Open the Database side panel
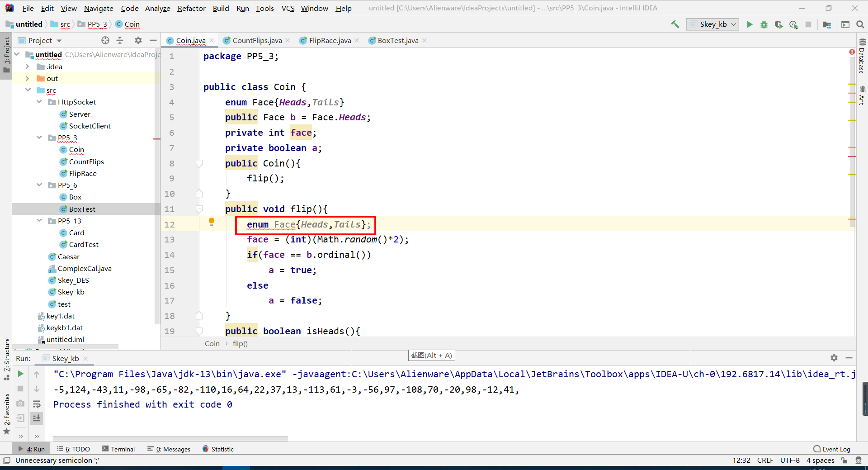The image size is (868, 470). (862, 56)
